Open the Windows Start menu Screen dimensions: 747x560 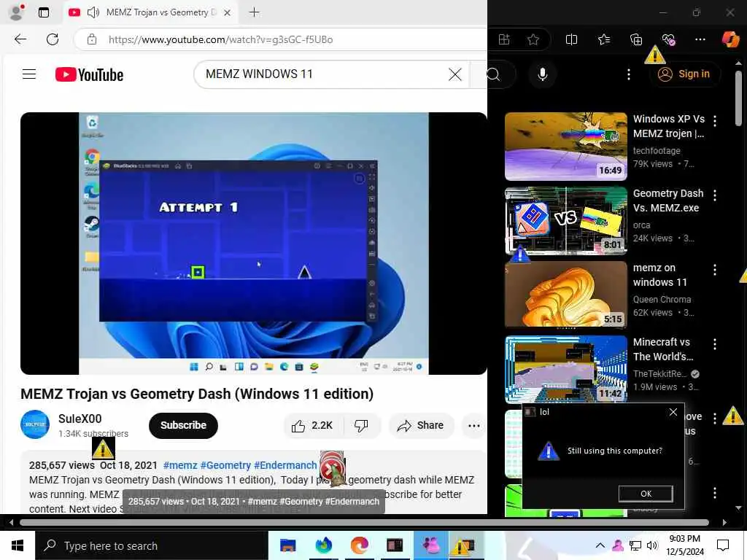(18, 545)
